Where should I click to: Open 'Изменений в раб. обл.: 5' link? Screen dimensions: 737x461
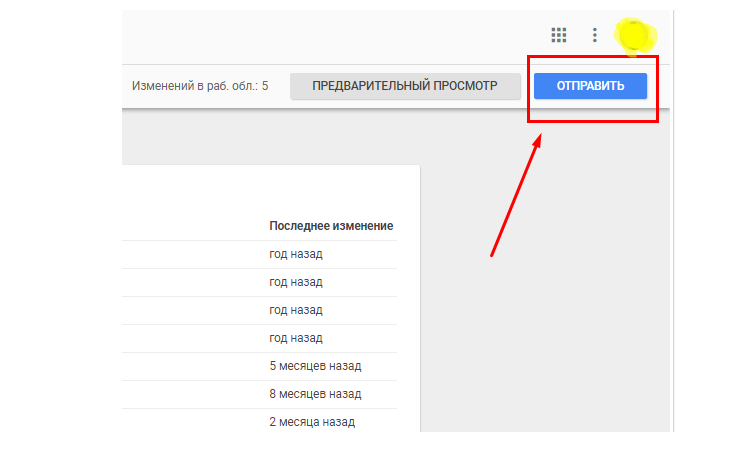pos(200,86)
